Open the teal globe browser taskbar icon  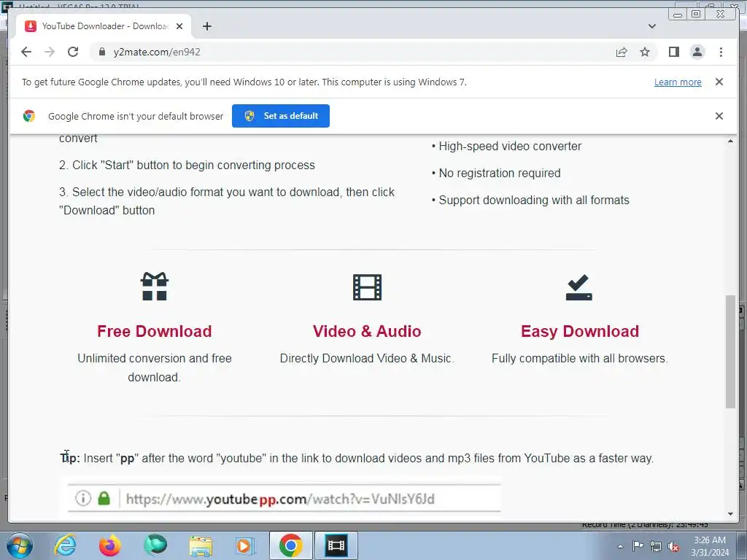[x=155, y=545]
